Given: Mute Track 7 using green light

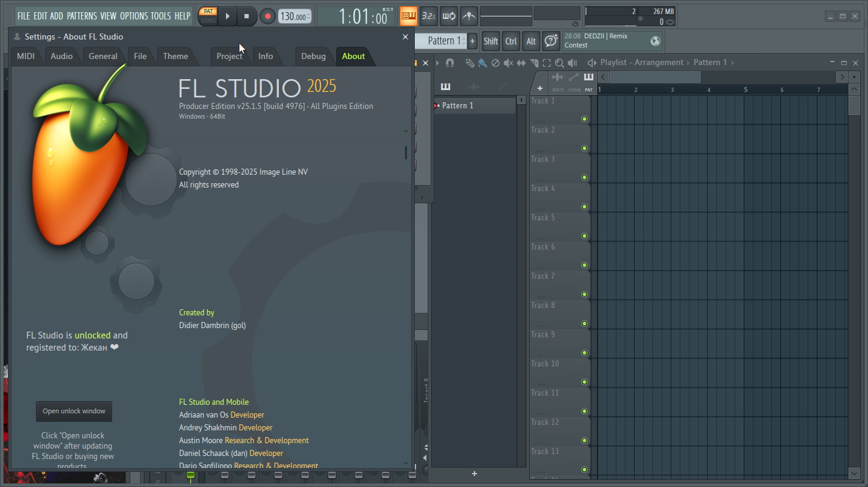Looking at the screenshot, I should pos(585,295).
